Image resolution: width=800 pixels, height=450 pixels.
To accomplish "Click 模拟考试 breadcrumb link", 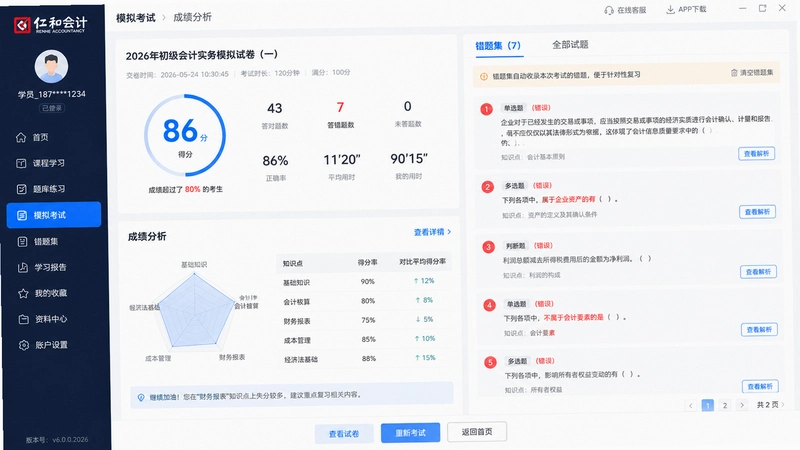I will [136, 18].
